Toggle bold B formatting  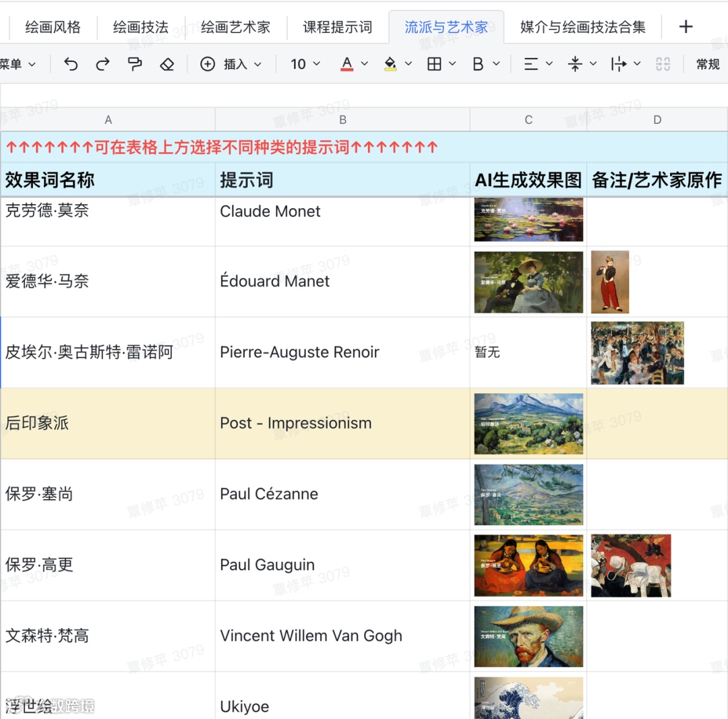tap(478, 63)
